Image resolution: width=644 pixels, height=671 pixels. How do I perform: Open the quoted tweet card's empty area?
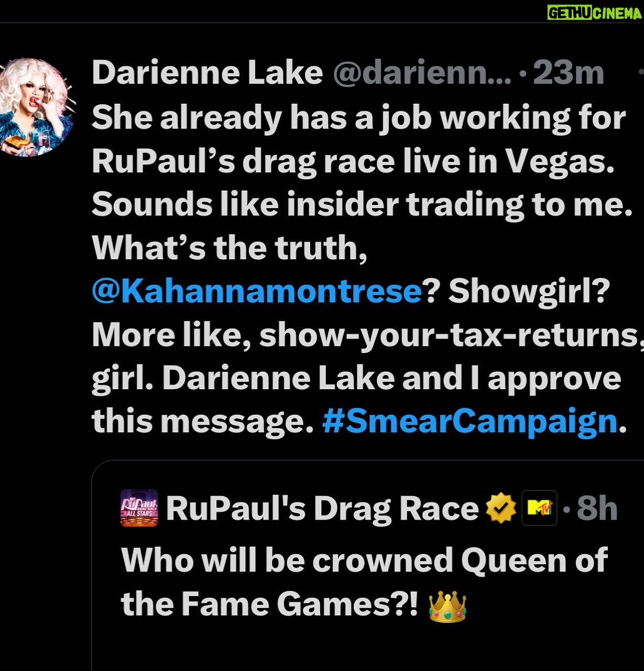click(x=367, y=647)
